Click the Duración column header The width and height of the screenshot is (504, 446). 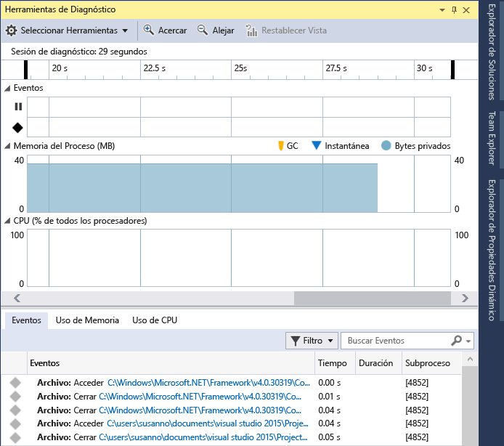(378, 363)
